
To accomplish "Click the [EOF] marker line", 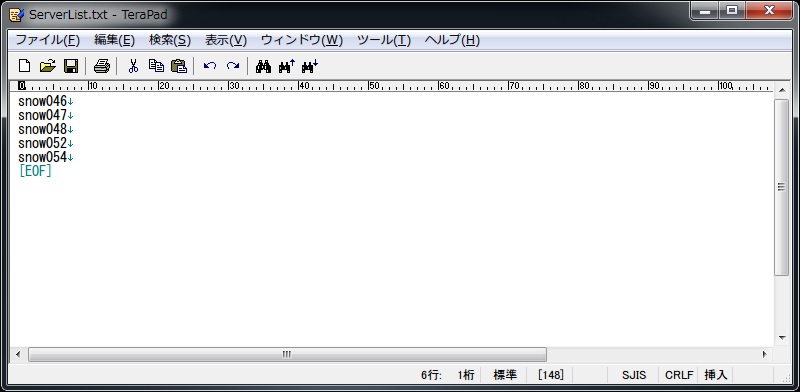I will coord(35,170).
